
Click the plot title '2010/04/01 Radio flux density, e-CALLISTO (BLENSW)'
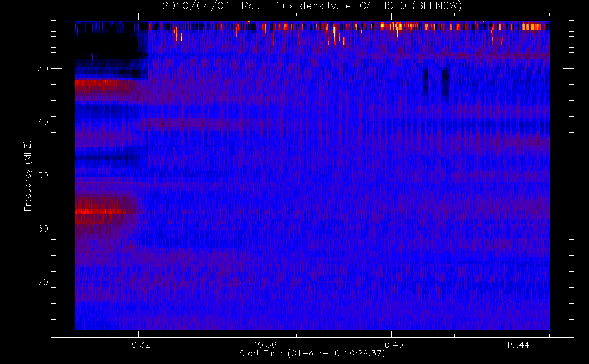[312, 6]
